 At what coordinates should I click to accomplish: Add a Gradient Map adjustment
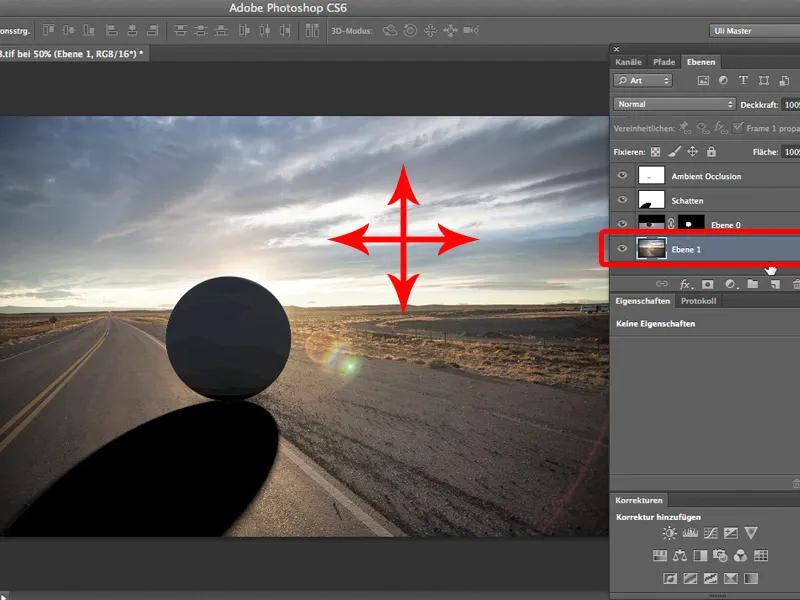pos(751,579)
